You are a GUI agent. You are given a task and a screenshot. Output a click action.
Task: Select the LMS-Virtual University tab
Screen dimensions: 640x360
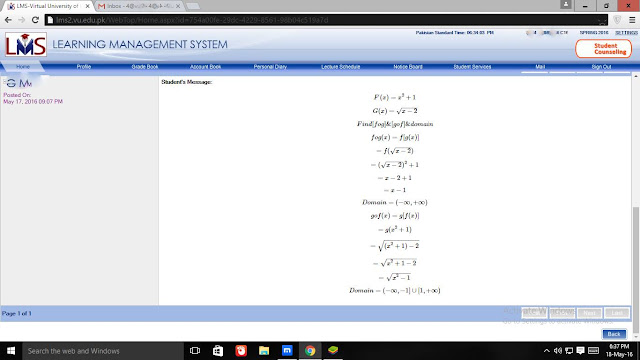(48, 6)
